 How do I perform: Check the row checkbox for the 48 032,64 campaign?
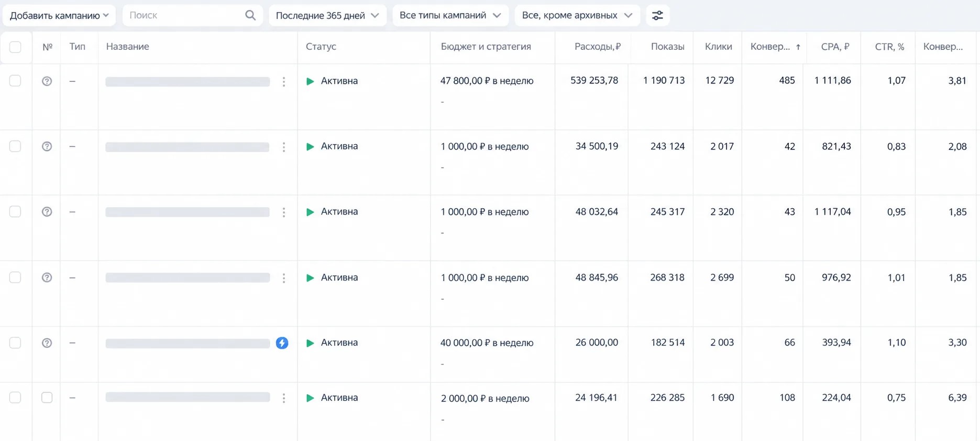point(15,211)
